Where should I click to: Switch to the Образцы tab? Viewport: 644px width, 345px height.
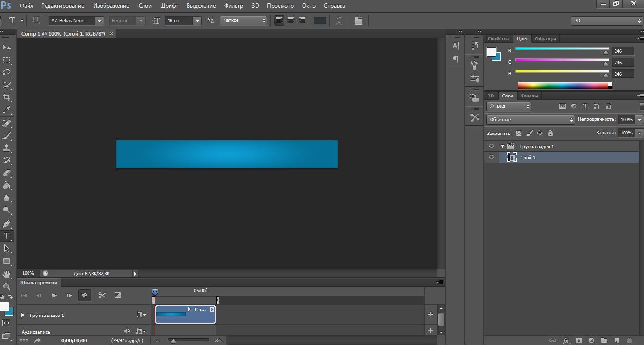click(x=545, y=39)
